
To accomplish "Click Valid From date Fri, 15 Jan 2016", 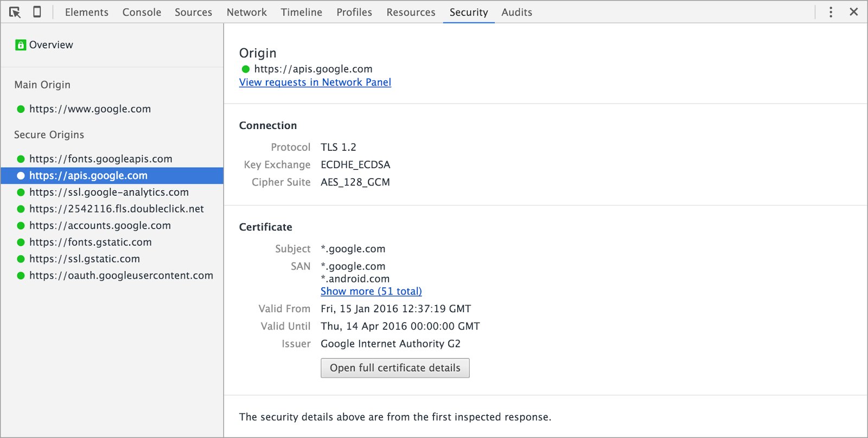I will (x=395, y=309).
